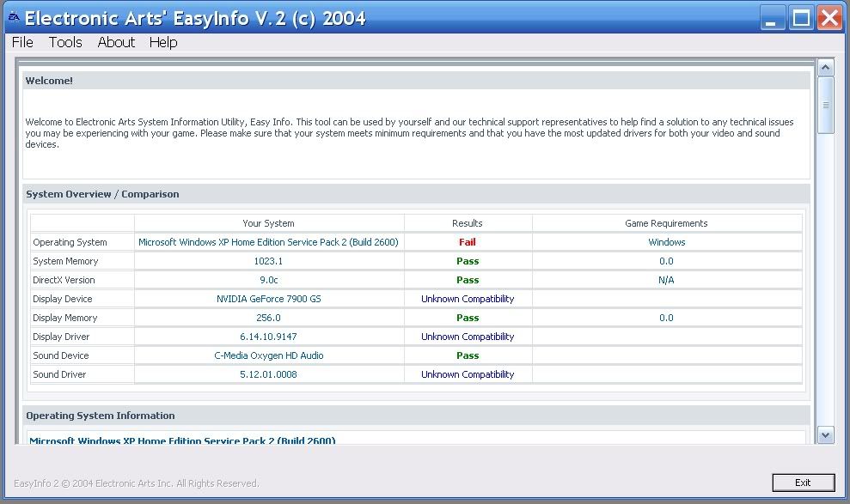The image size is (850, 504).
Task: Select the Display Device row label
Action: pyautogui.click(x=63, y=299)
